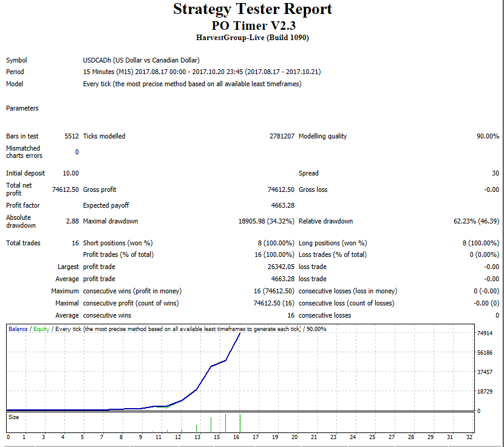Image resolution: width=504 pixels, height=447 pixels.
Task: Click the Absolute drawdown value 2.88
Action: click(x=72, y=221)
